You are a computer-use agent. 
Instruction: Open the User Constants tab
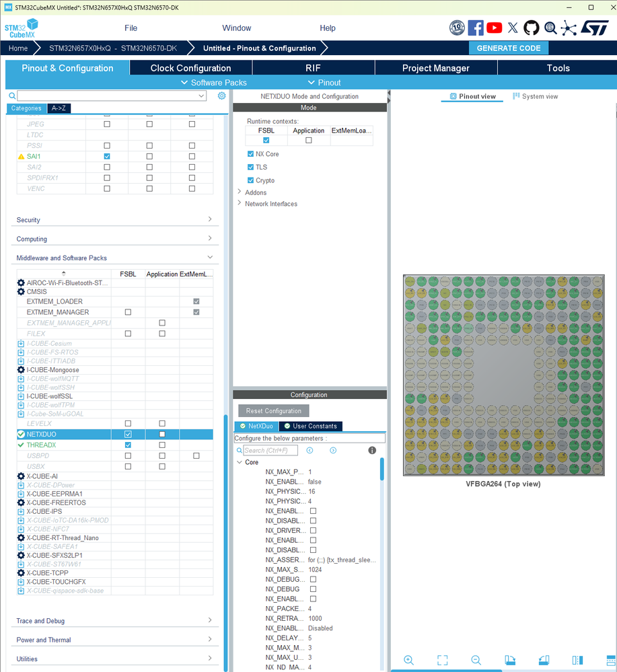coord(310,426)
